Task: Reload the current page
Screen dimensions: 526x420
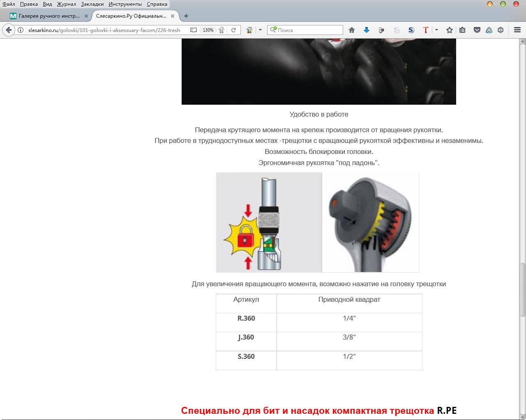Action: (x=233, y=30)
